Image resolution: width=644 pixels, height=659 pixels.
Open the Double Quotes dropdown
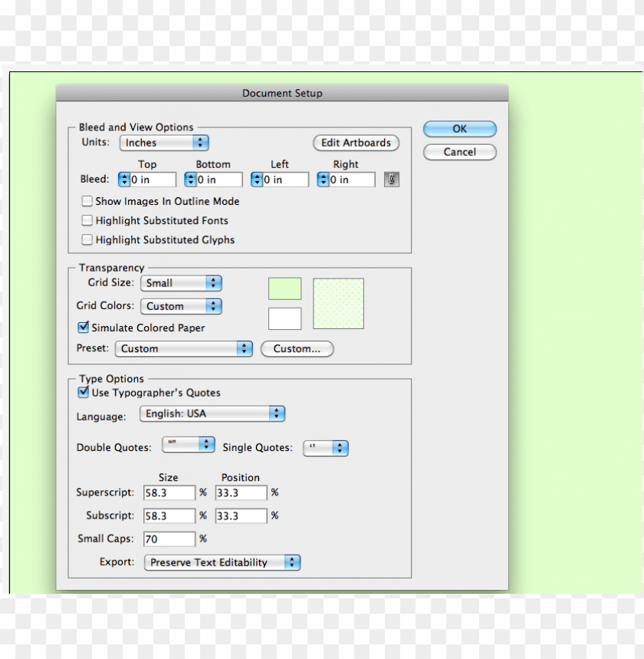click(189, 445)
